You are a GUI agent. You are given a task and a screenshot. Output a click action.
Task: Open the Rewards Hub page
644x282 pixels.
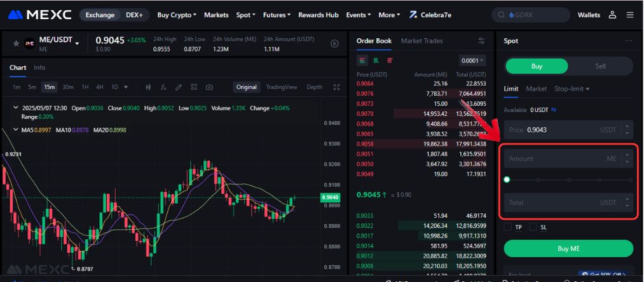click(x=319, y=15)
